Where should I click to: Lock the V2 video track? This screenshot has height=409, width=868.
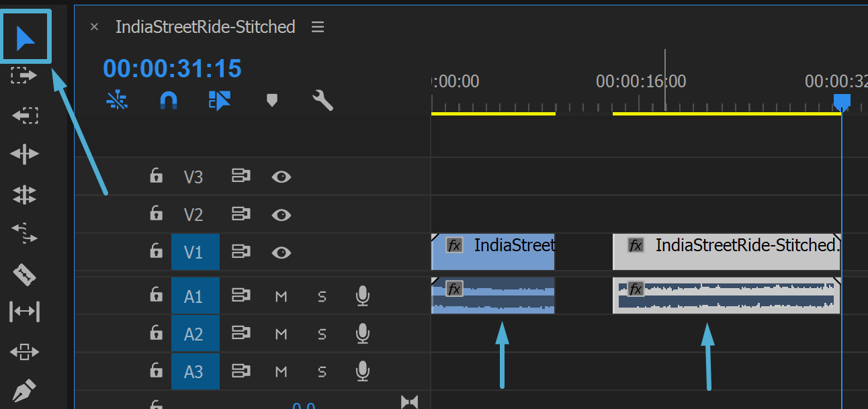156,214
